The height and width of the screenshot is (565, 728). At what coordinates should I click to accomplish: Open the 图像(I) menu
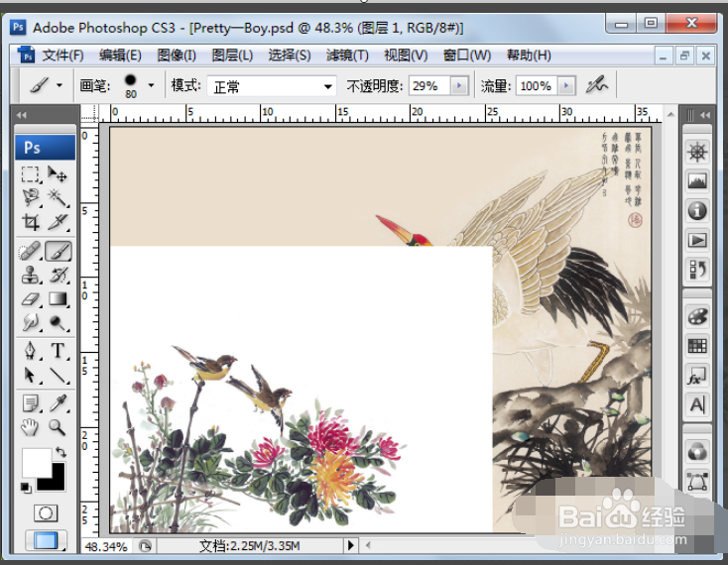coord(177,56)
